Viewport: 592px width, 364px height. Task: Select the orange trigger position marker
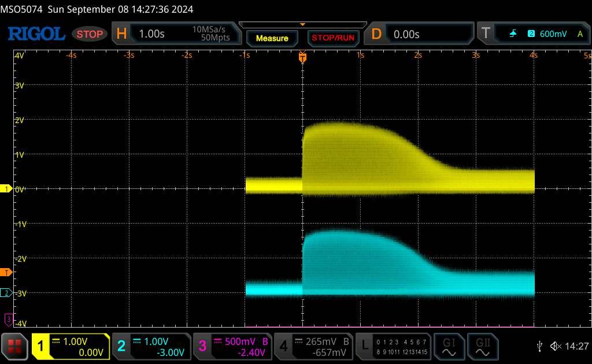click(302, 57)
